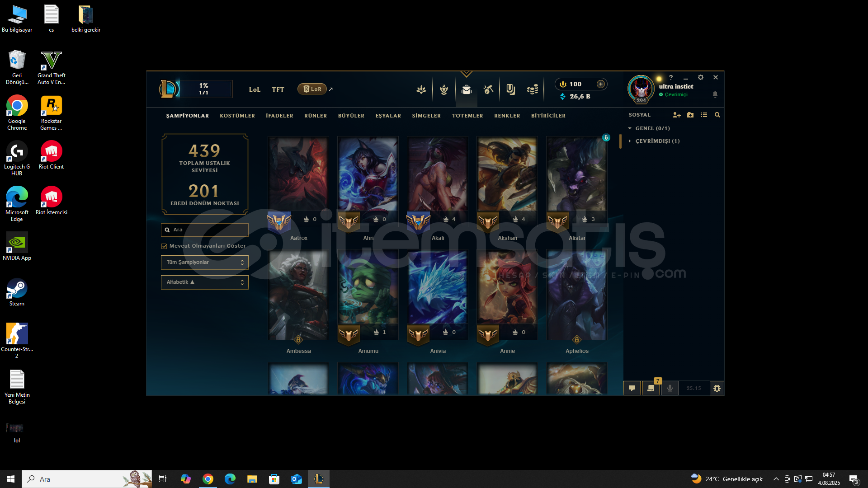The image size is (868, 488).
Task: Open the Amumu champion card
Action: tap(368, 295)
